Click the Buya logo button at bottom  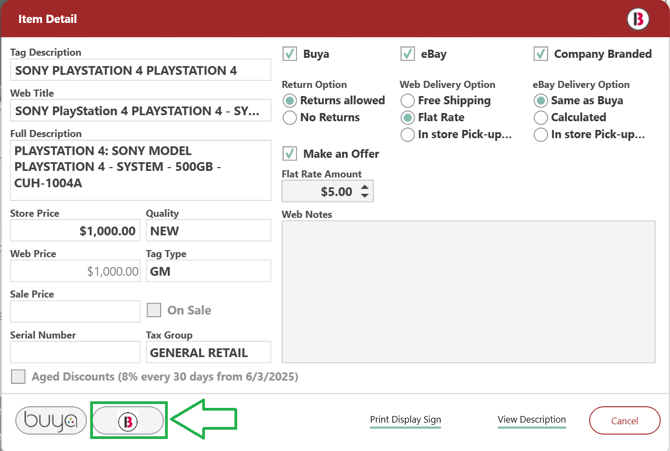click(x=51, y=421)
